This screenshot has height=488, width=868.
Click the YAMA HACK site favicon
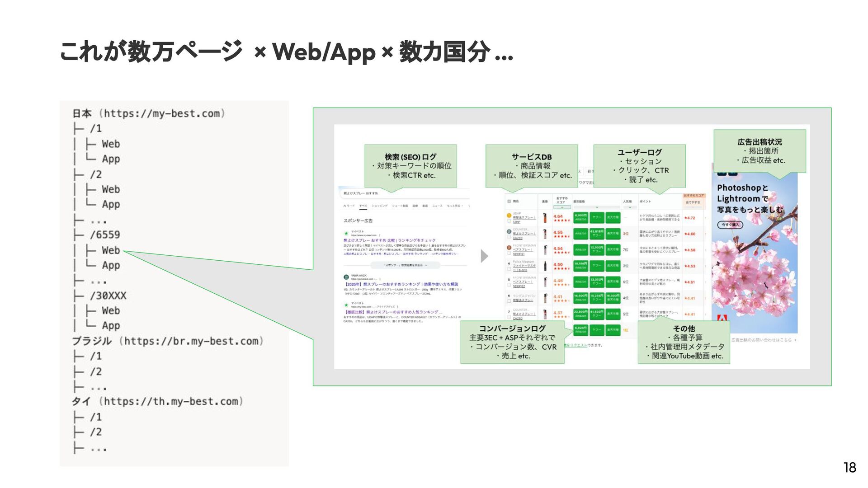346,277
